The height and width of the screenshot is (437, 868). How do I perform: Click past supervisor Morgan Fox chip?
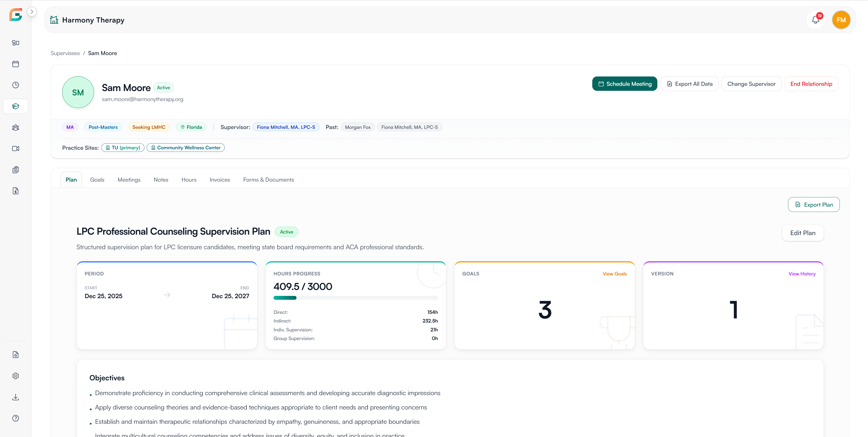[x=357, y=127]
